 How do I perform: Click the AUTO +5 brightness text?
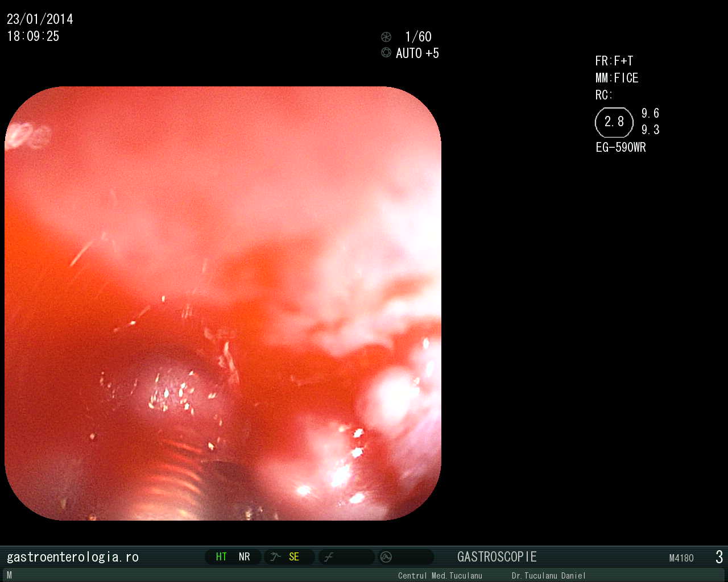tap(417, 53)
